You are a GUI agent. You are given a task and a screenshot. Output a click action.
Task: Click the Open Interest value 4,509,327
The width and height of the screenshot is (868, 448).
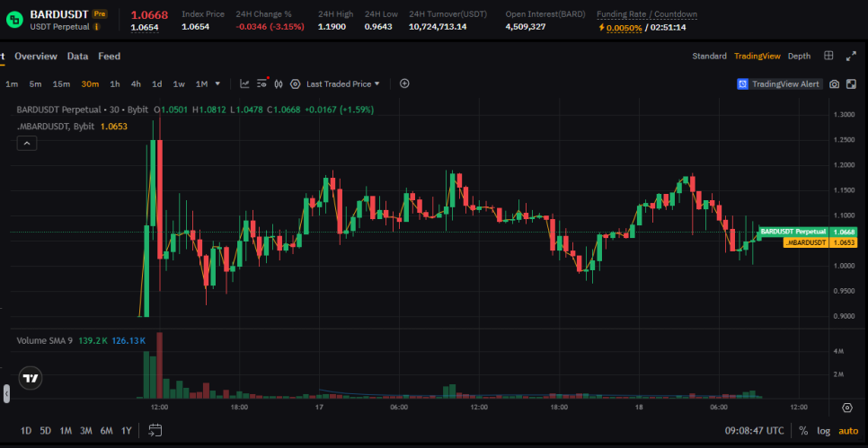(526, 27)
